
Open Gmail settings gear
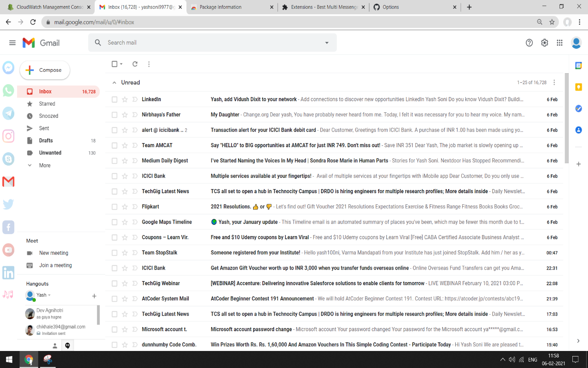[544, 43]
